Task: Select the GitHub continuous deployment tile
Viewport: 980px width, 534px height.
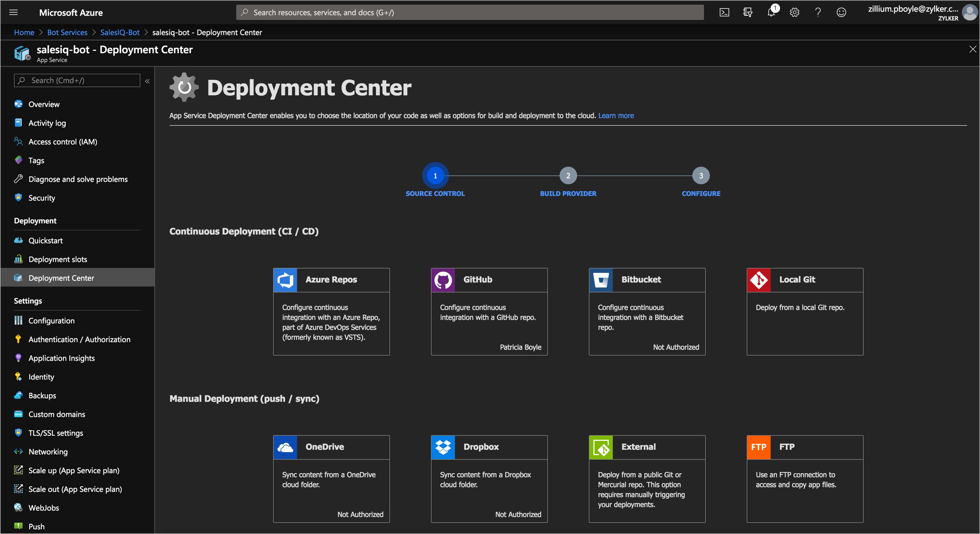Action: (x=489, y=311)
